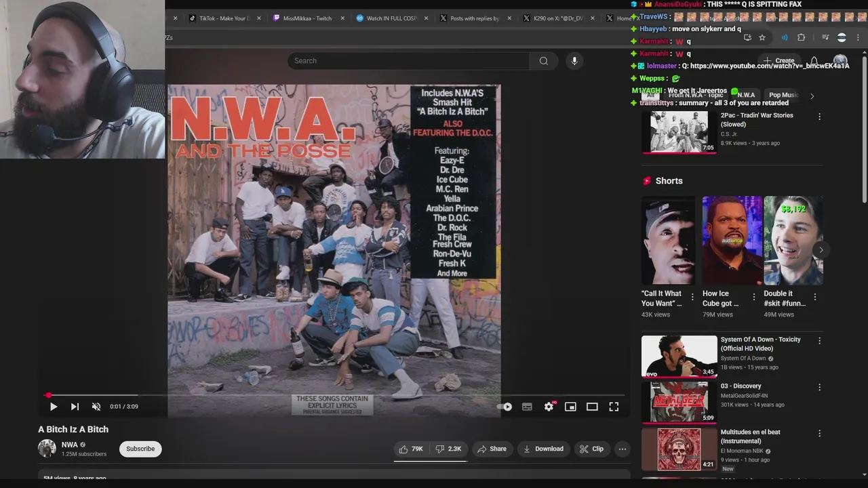Bookmark this page with star icon
The height and width of the screenshot is (488, 868).
762,37
